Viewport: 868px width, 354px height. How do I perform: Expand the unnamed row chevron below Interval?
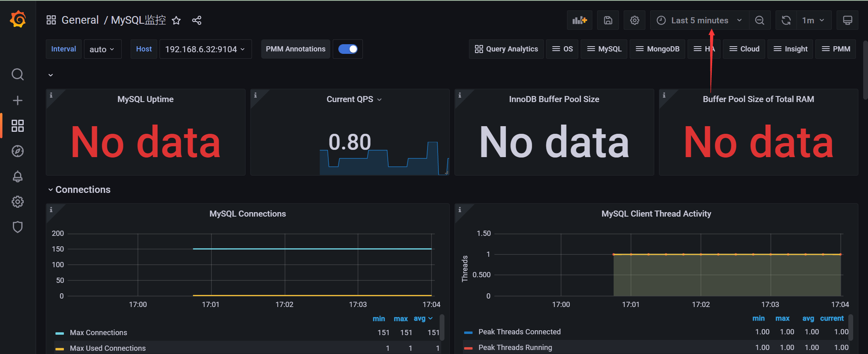(x=51, y=75)
